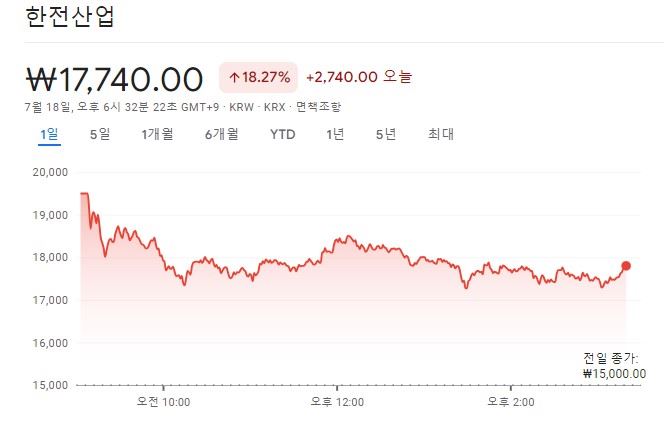
Task: Select the YTD range tab
Action: pyautogui.click(x=283, y=134)
